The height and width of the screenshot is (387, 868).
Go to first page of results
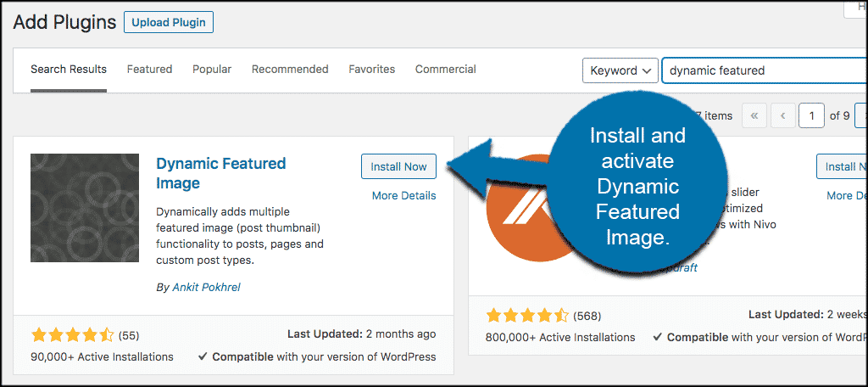[x=754, y=116]
